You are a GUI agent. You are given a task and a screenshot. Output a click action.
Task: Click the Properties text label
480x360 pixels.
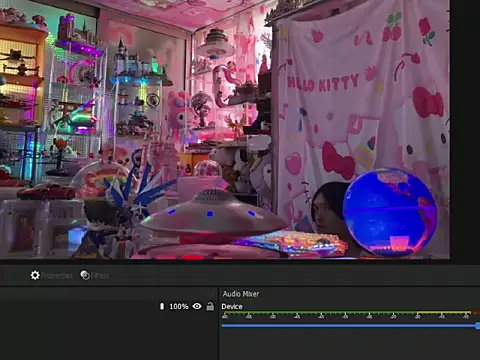tap(56, 276)
